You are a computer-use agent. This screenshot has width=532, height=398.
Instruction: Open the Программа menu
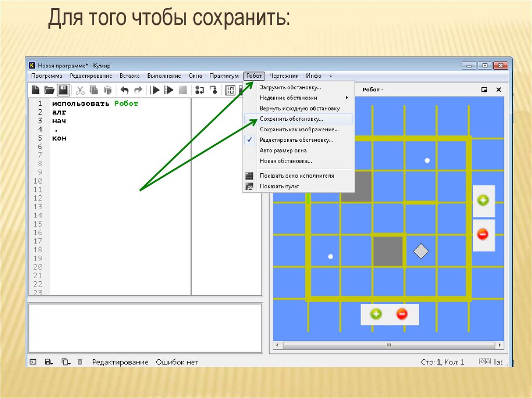coord(46,76)
